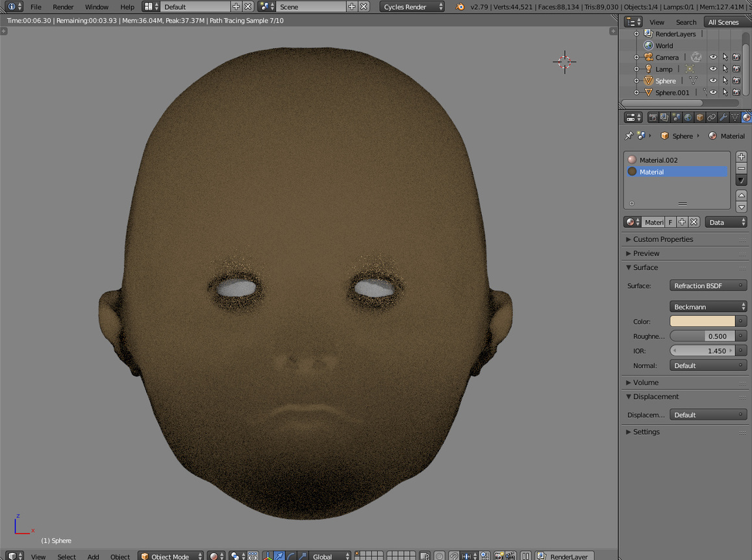This screenshot has height=560, width=752.
Task: Open the Object constraints chain-link tab
Action: click(711, 117)
